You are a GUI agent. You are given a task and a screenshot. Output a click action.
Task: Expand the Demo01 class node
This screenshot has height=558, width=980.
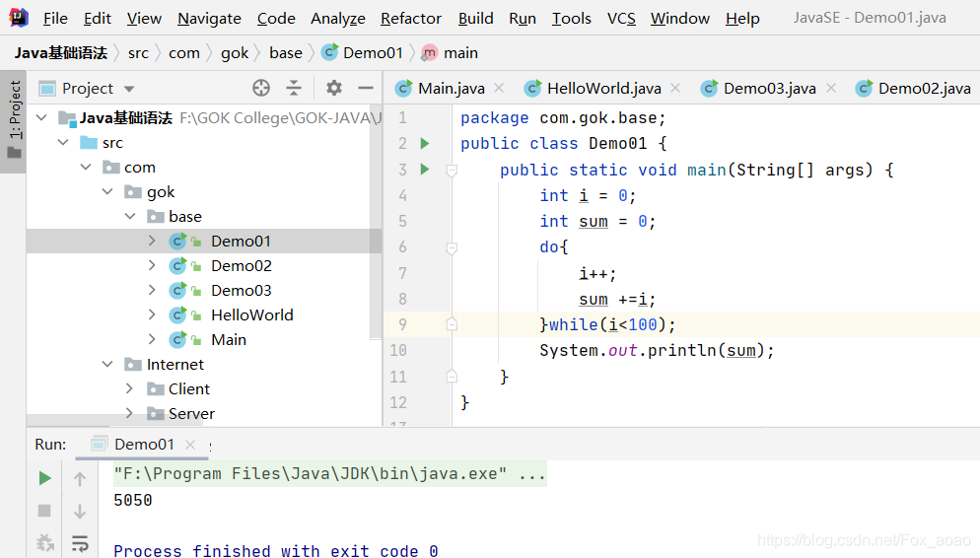(152, 241)
